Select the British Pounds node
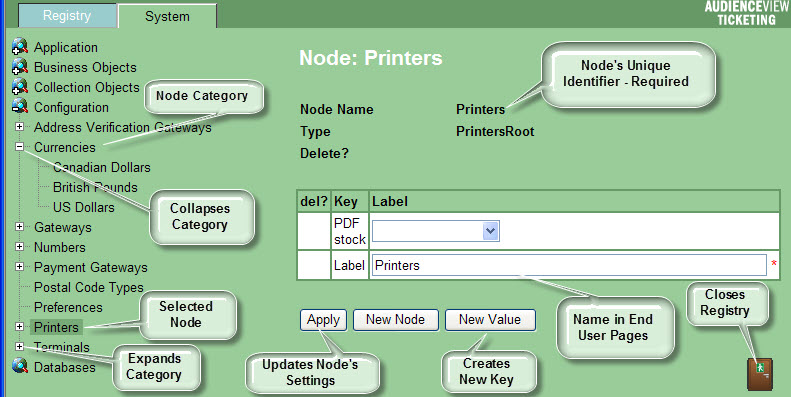 95,187
